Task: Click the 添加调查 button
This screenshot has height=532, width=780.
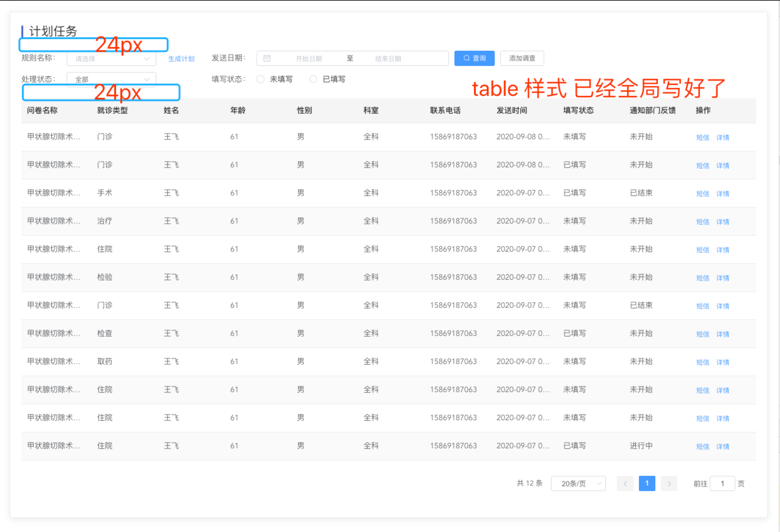Action: (x=522, y=58)
